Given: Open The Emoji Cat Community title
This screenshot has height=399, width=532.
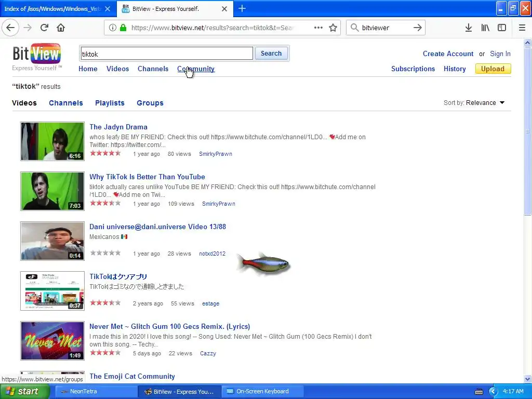Looking at the screenshot, I should pyautogui.click(x=132, y=376).
